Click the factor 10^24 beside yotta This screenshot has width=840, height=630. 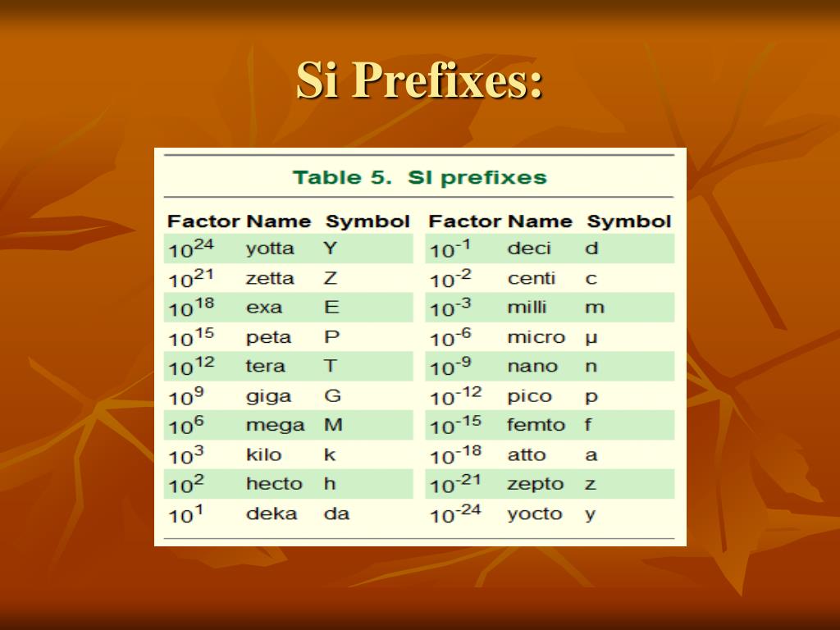point(191,249)
